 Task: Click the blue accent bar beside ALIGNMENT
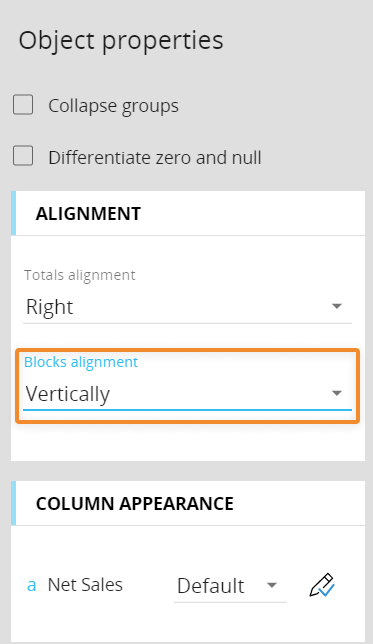coord(14,213)
